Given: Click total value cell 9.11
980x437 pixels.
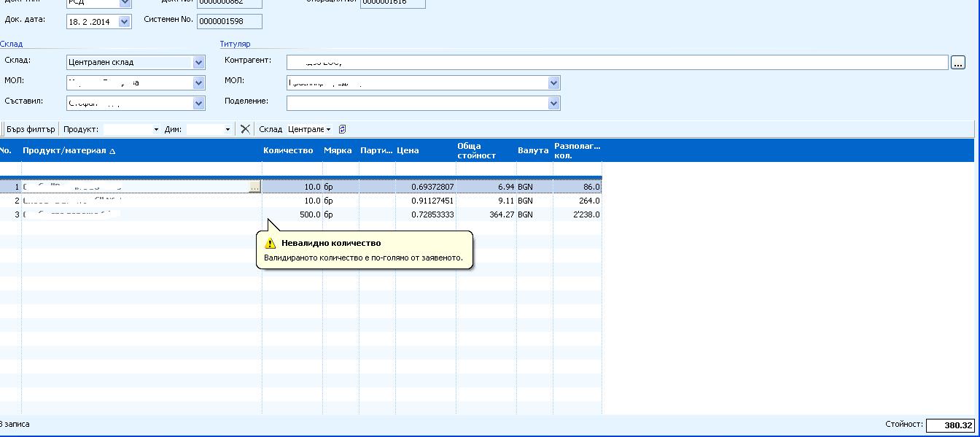Looking at the screenshot, I should click(486, 201).
